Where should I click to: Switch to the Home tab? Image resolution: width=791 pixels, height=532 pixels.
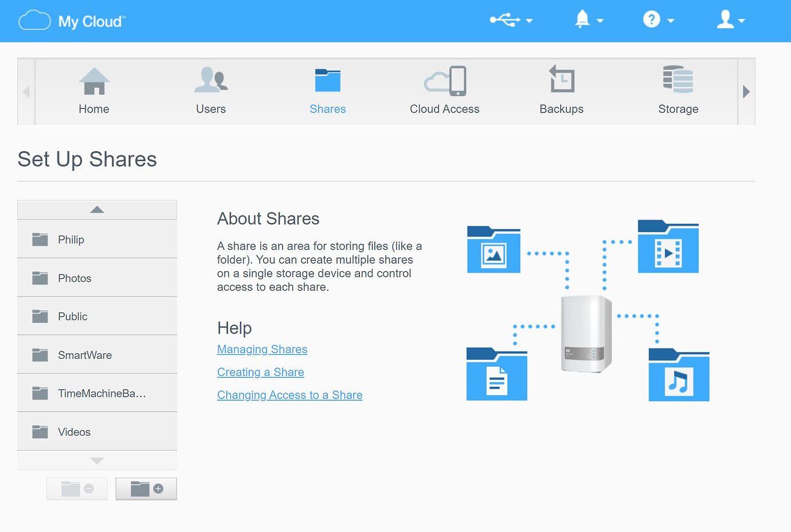point(93,80)
